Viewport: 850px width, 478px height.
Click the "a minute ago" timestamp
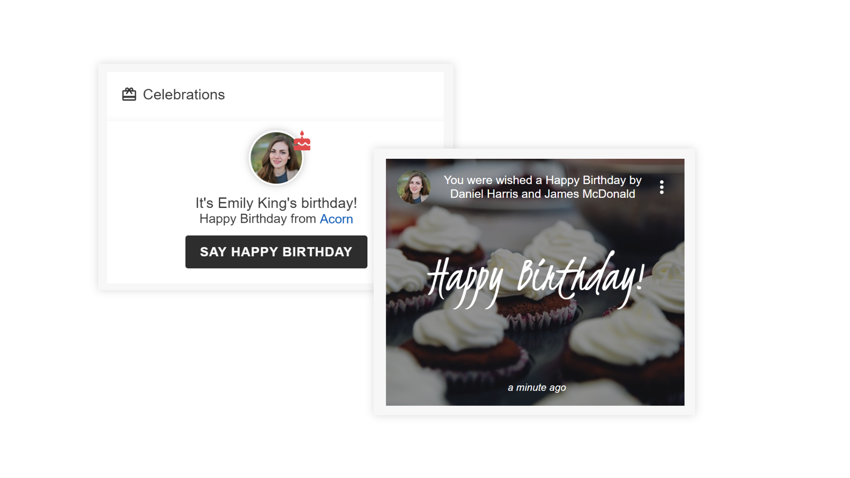537,387
